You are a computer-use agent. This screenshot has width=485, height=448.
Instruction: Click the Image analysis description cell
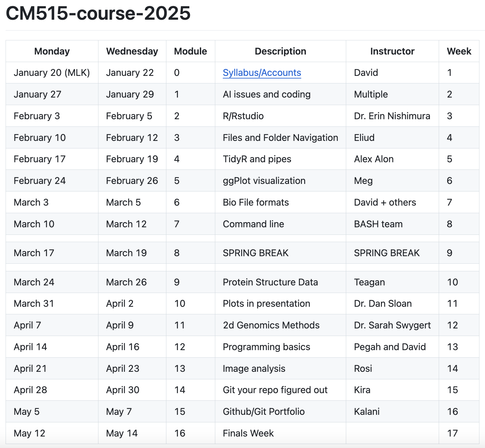[x=254, y=369]
